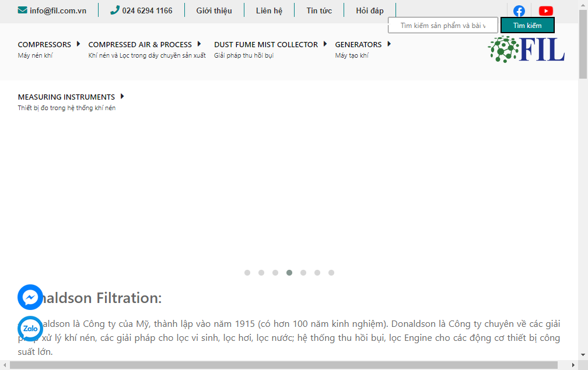Click horizontal scrollbar right arrow
This screenshot has height=370, width=588.
(x=573, y=365)
